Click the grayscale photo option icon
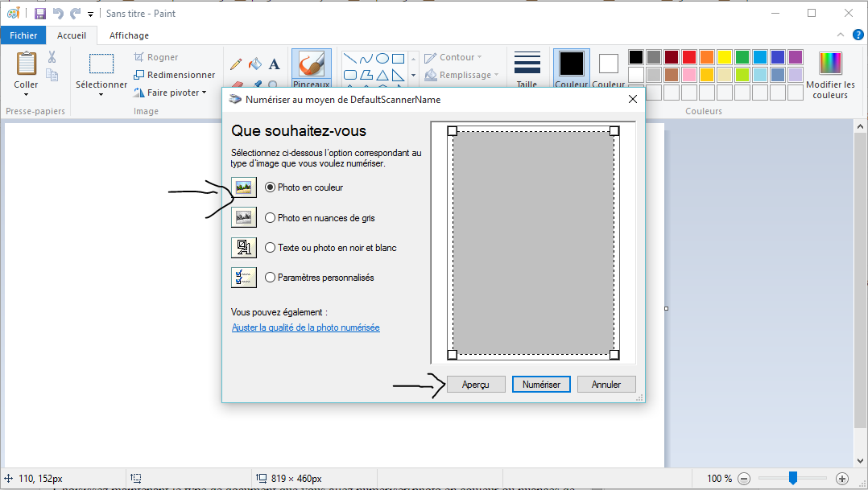Screen dimensions: 868x490 click(x=244, y=217)
